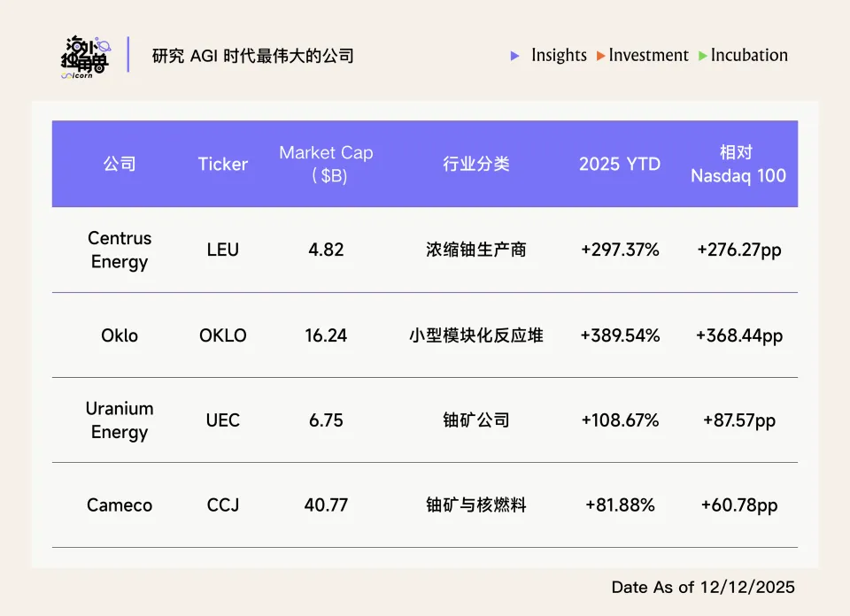Select the Insights label
Screen dimensions: 850x616
pos(559,55)
